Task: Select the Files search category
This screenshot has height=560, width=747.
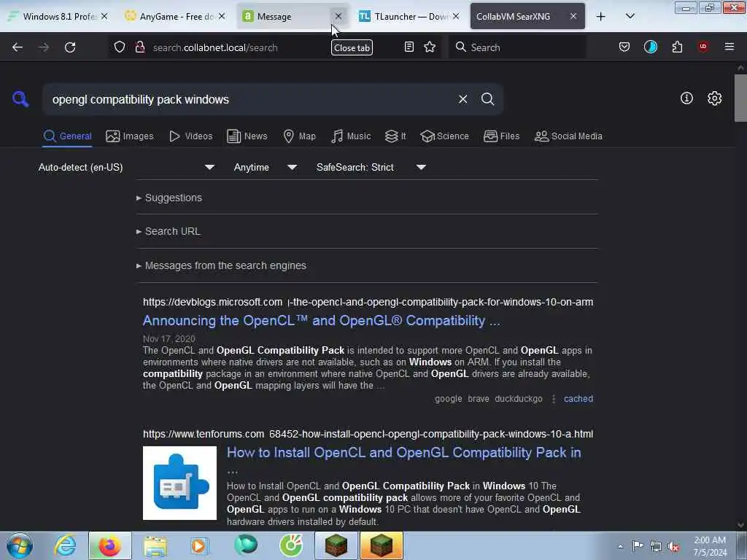Action: [501, 136]
